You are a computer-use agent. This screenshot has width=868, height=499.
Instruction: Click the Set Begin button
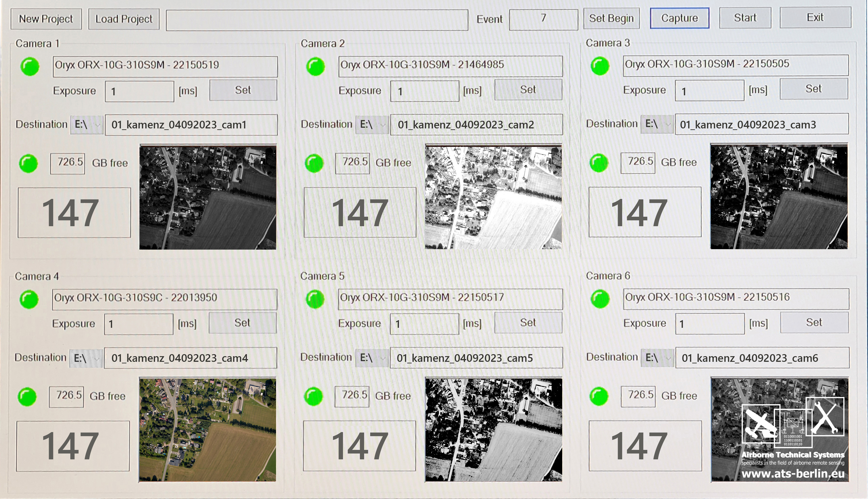coord(612,18)
